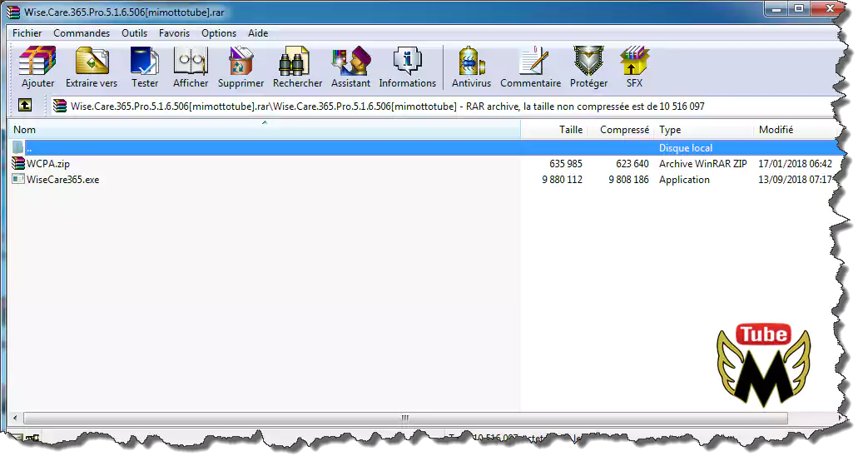
Task: Click the 635 985 size value
Action: pyautogui.click(x=566, y=164)
